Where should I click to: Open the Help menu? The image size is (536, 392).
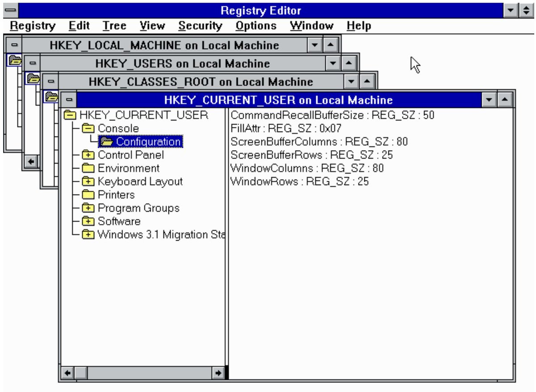coord(359,26)
